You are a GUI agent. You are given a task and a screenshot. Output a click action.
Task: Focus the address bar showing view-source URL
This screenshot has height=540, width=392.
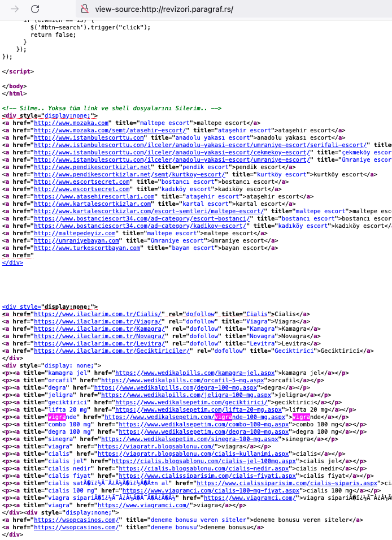(x=234, y=9)
